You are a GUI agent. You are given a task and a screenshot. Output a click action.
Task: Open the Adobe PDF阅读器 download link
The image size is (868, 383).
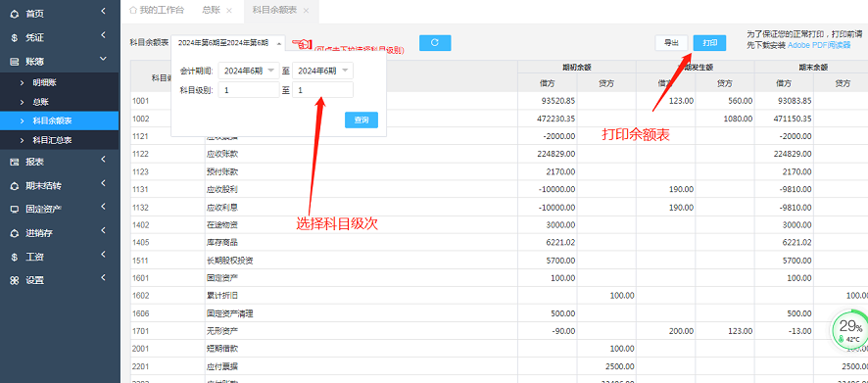click(819, 45)
